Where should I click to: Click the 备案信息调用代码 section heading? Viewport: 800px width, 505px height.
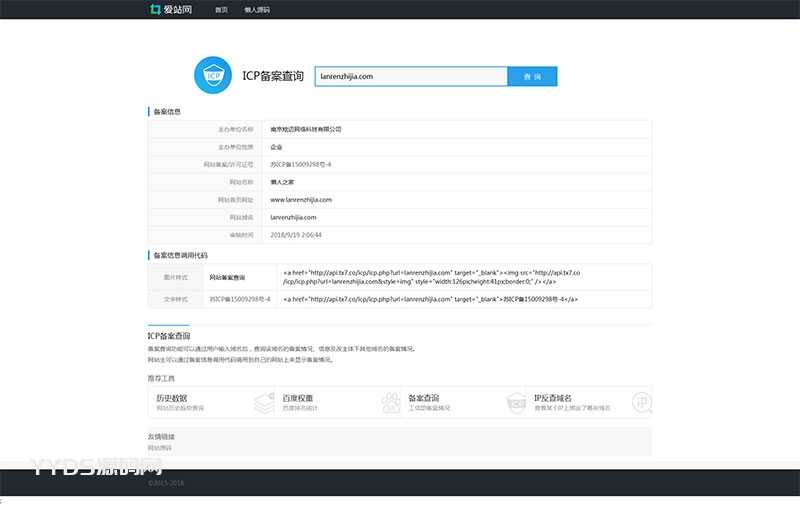(181, 255)
